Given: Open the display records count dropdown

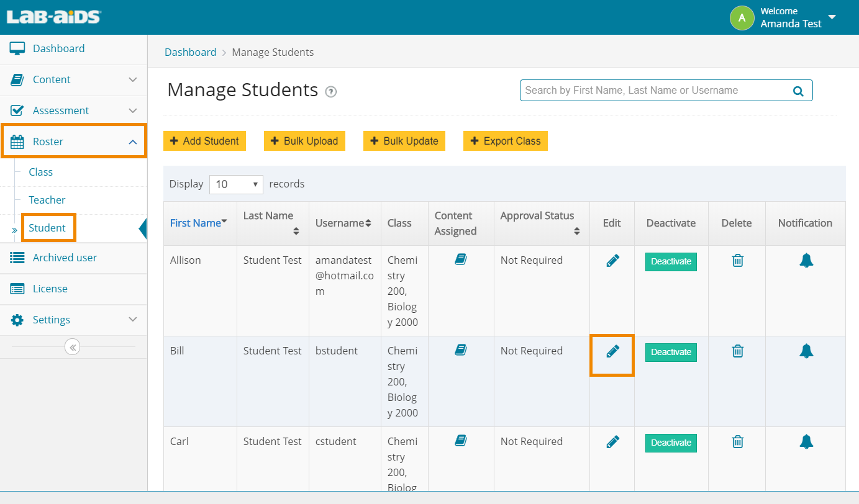Looking at the screenshot, I should tap(236, 184).
